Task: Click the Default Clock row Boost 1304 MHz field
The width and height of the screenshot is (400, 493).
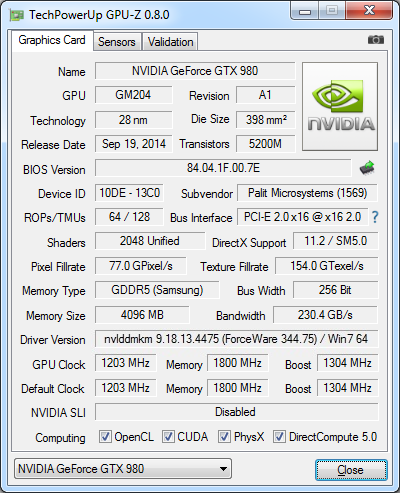Action: point(348,388)
